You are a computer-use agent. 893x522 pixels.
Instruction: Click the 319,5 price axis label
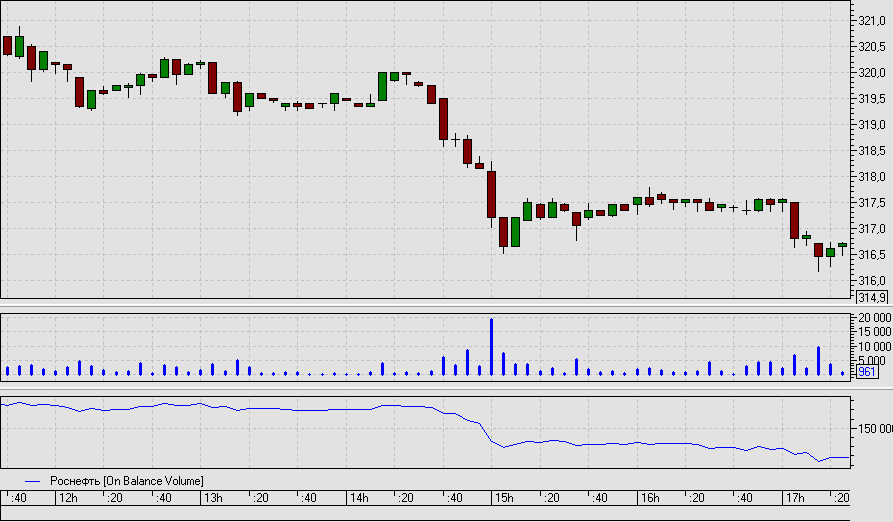[x=871, y=99]
